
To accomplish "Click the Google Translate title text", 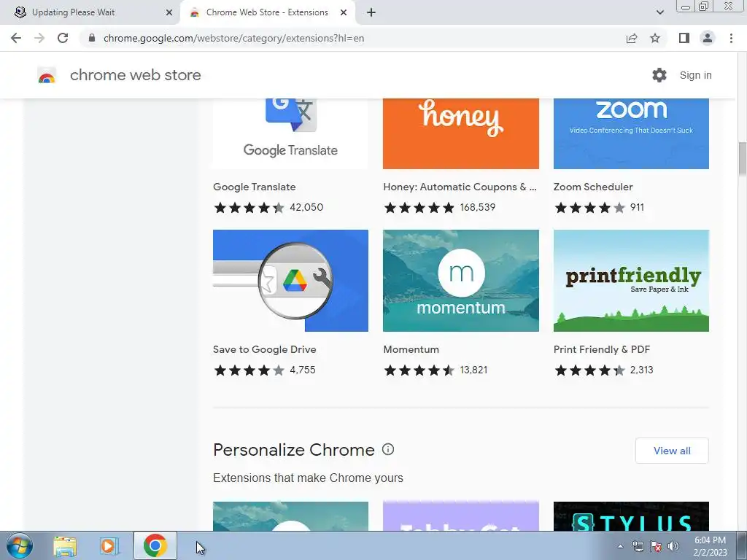I will [x=255, y=187].
